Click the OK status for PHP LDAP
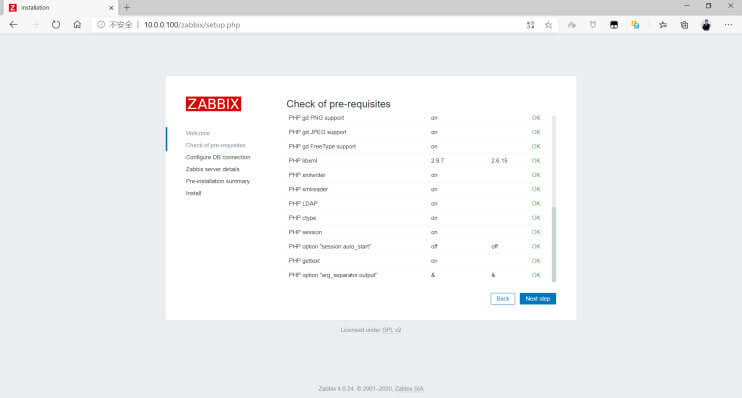742x398 pixels. pos(536,203)
